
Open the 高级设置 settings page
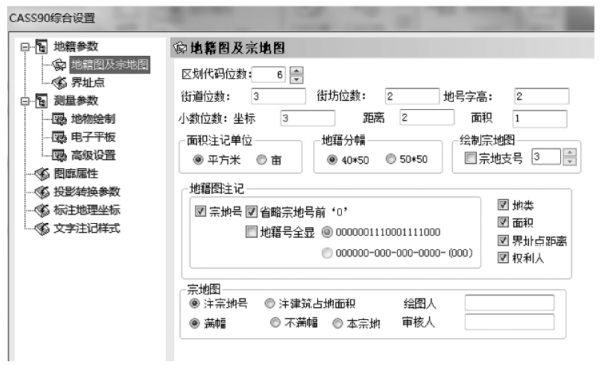coord(93,155)
